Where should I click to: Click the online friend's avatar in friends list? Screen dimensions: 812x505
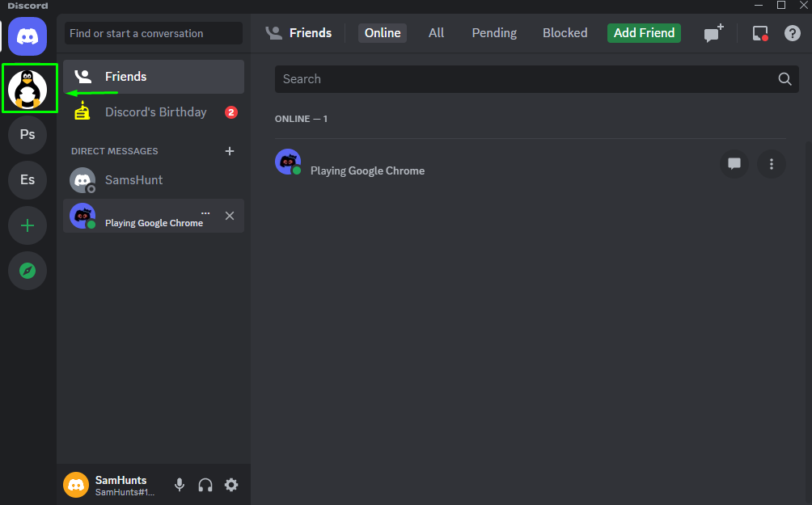(288, 162)
